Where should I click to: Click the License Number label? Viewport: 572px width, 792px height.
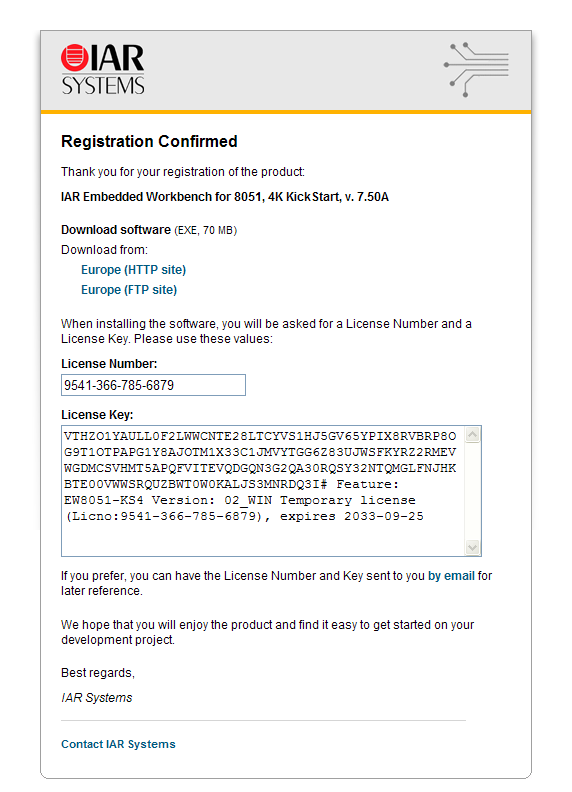[109, 364]
